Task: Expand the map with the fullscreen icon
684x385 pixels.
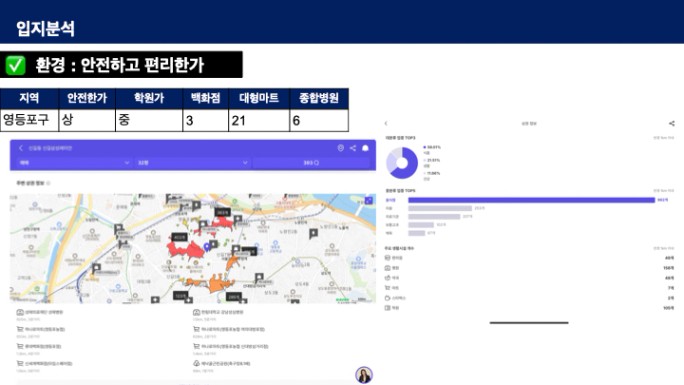Action: pos(369,200)
